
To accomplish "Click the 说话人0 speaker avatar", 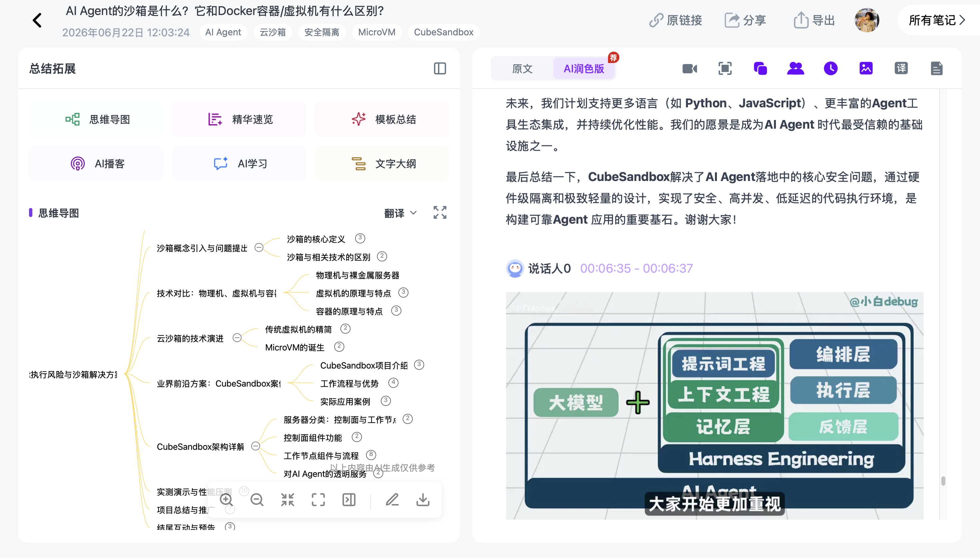I will 515,268.
